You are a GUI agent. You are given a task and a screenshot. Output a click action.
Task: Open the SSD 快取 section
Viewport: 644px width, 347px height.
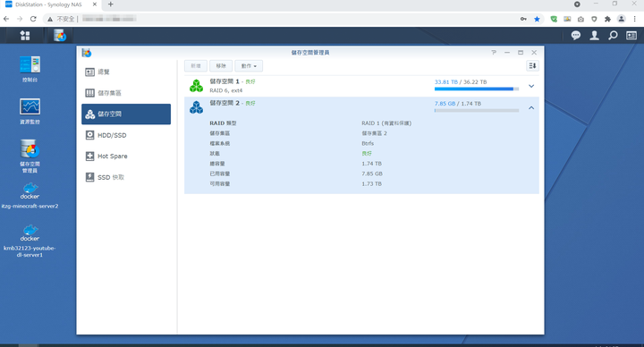[126, 177]
